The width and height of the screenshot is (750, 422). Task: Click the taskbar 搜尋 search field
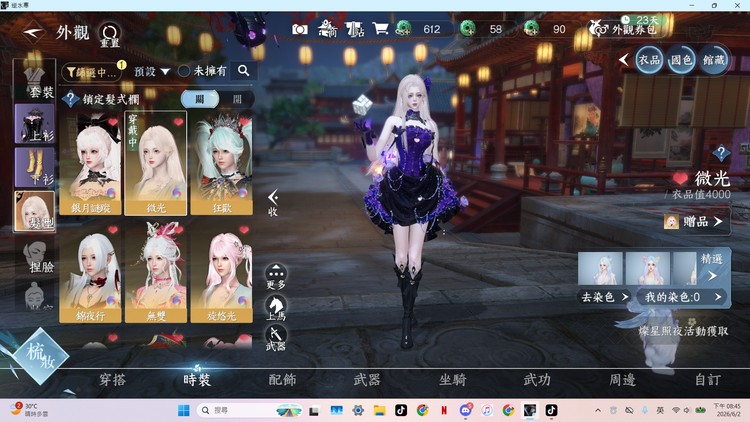tap(249, 410)
